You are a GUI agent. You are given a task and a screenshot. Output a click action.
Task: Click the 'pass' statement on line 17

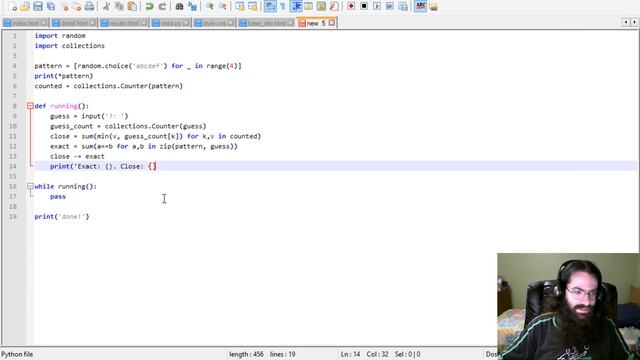pyautogui.click(x=58, y=196)
